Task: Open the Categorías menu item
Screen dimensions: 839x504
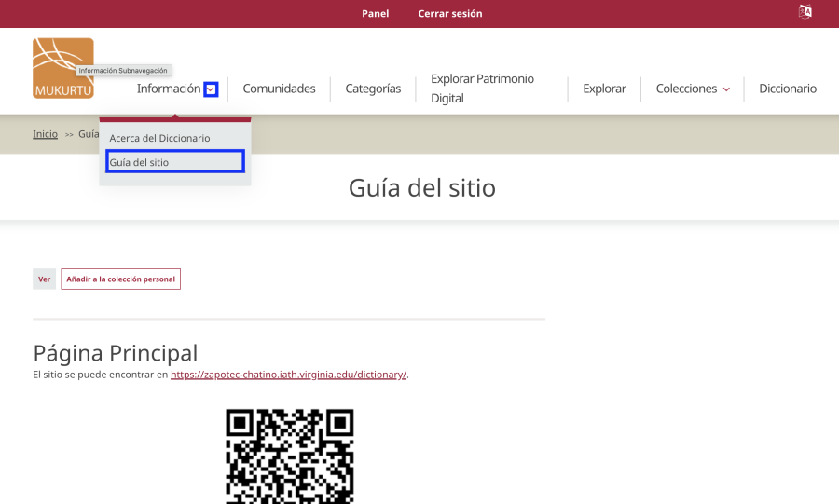Action: pyautogui.click(x=373, y=89)
